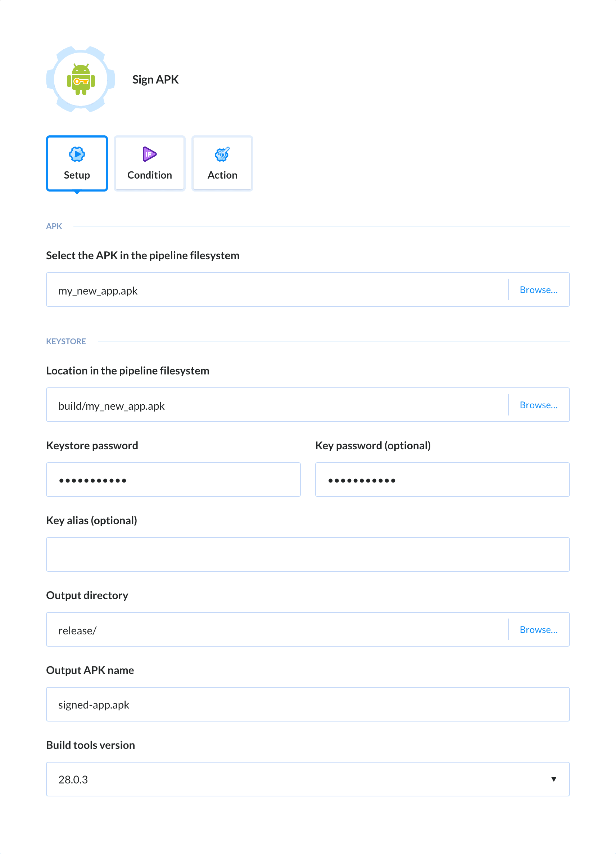Browse for the keystore location
616x854 pixels.
coord(539,405)
